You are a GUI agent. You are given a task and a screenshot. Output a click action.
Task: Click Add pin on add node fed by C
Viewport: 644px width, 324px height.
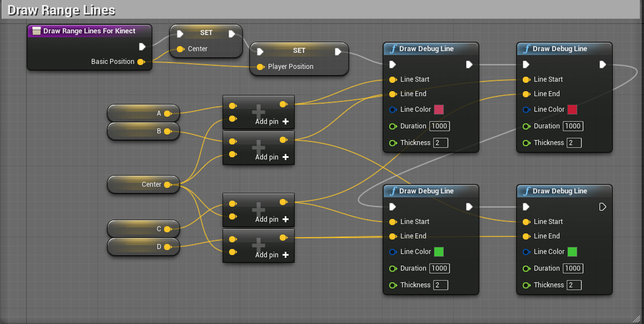[x=272, y=220]
